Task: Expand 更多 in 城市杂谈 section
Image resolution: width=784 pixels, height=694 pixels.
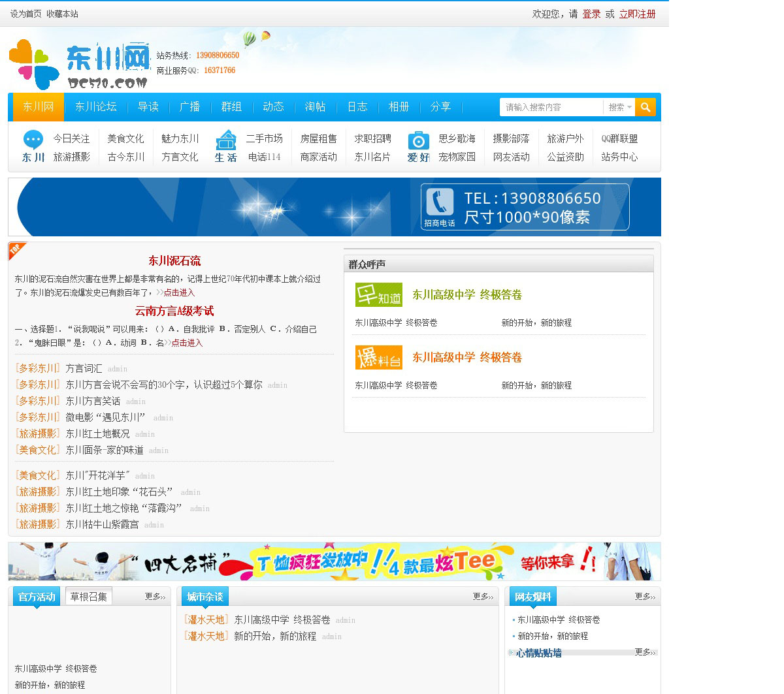Action: 483,597
